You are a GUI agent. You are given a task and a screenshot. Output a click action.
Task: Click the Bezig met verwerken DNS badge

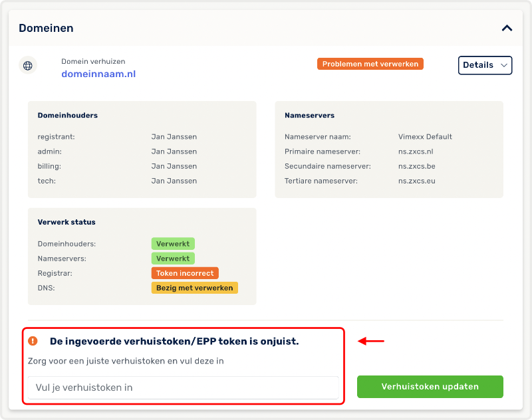tap(194, 288)
